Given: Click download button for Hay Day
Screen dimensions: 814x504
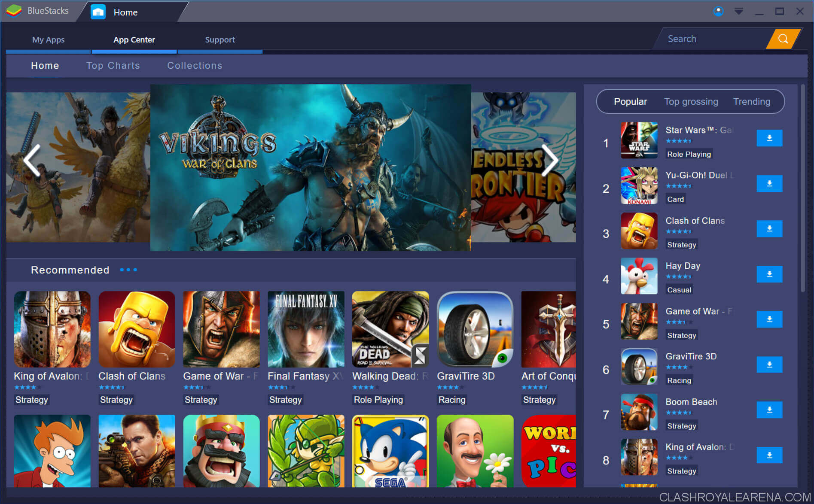Looking at the screenshot, I should pyautogui.click(x=769, y=274).
